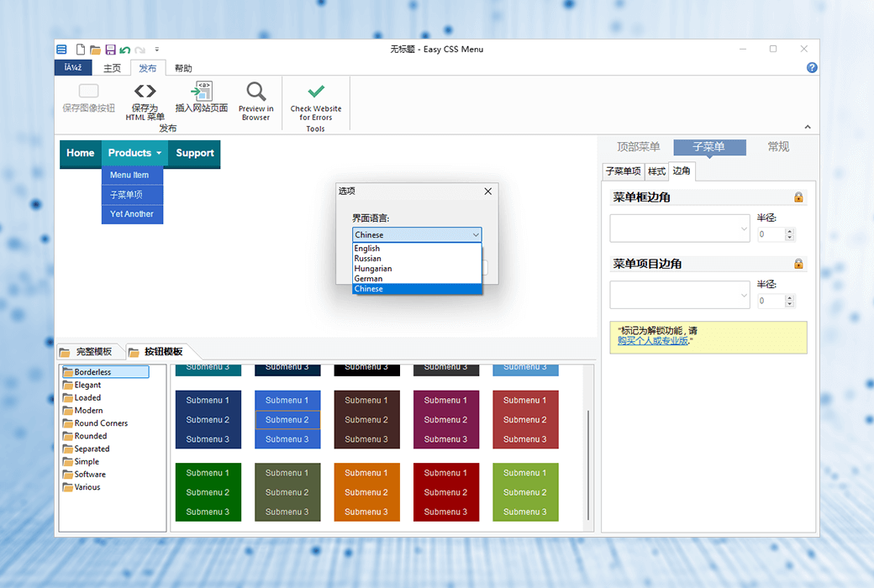This screenshot has width=874, height=588.
Task: Select the Yet Another submenu entry
Action: (x=132, y=214)
